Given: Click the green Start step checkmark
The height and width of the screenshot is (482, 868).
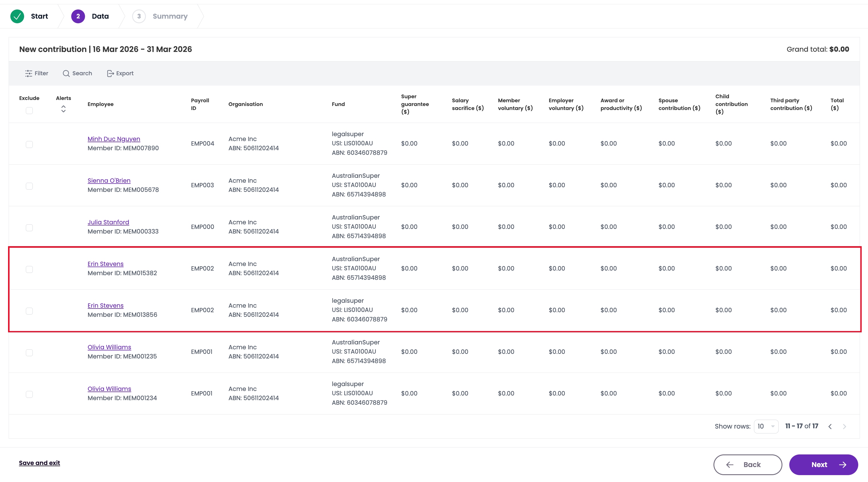Looking at the screenshot, I should pos(17,16).
